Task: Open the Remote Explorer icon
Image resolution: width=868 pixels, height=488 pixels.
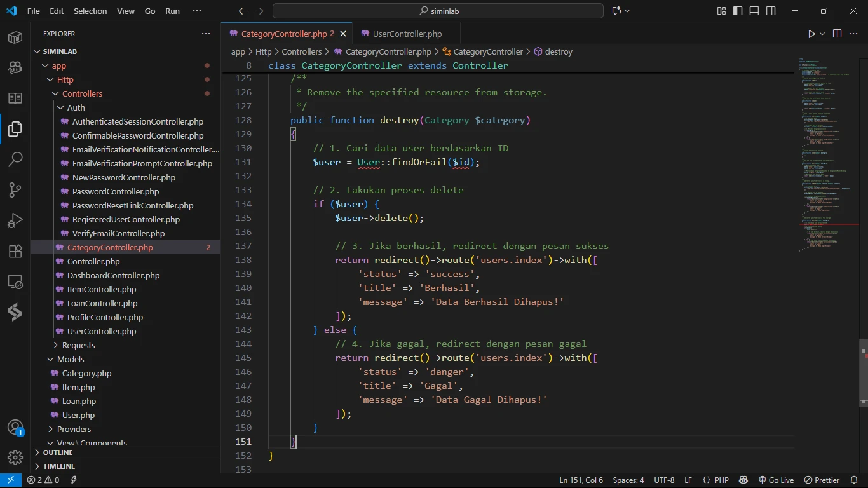Action: (x=15, y=281)
